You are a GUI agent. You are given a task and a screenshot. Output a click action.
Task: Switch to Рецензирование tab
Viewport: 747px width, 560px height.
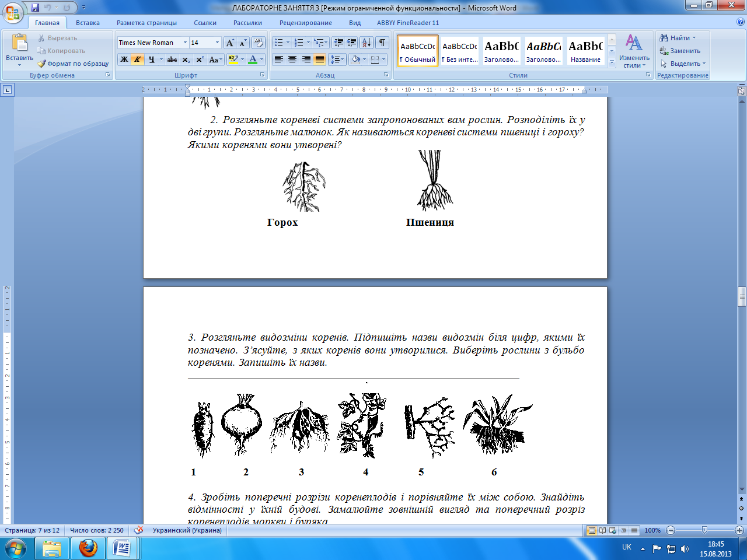click(x=305, y=23)
